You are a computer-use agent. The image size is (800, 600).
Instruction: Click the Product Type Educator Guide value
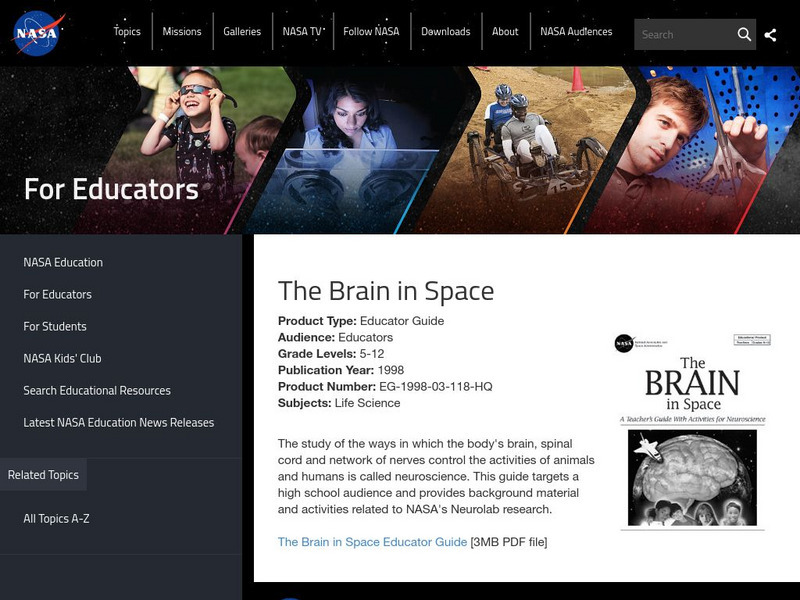tap(402, 321)
